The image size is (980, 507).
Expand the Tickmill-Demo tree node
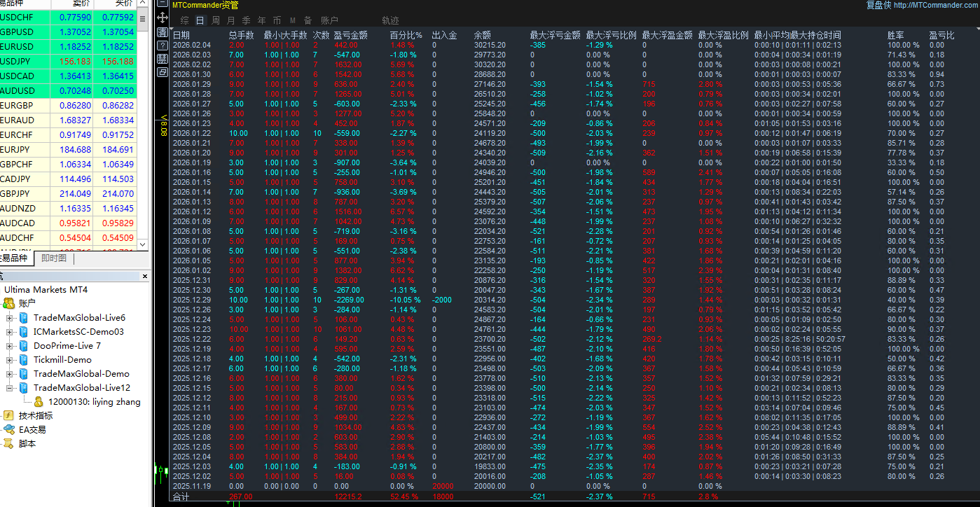10,360
